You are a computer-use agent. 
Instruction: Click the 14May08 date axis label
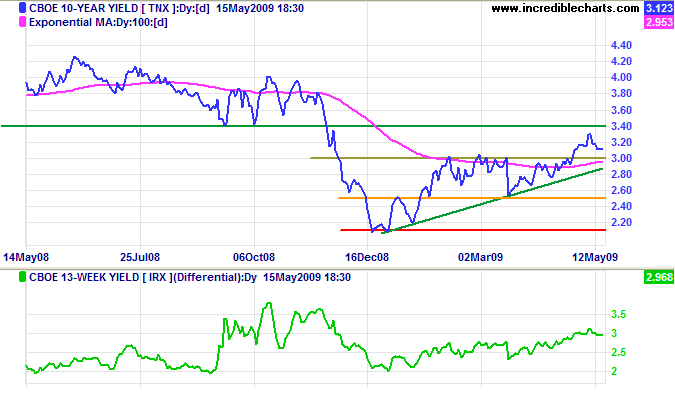pos(26,257)
